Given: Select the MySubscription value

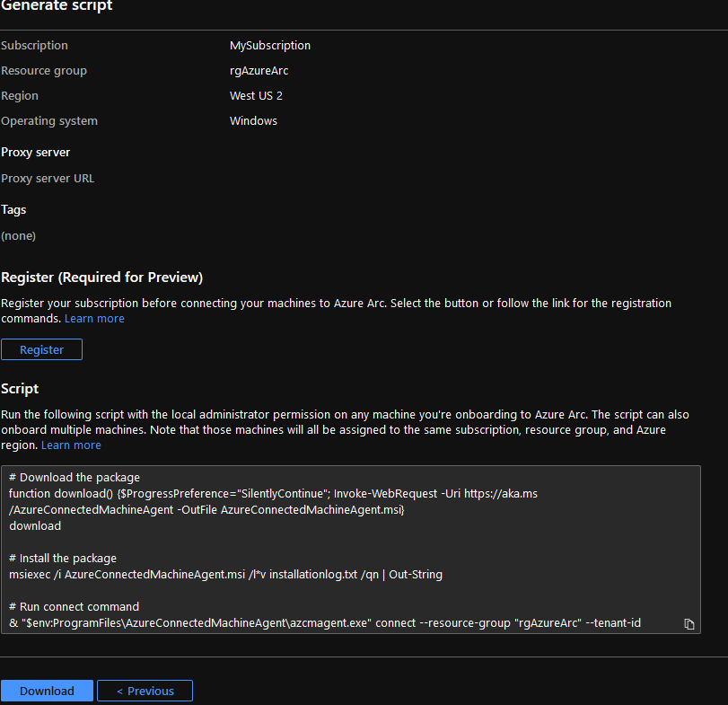Looking at the screenshot, I should [x=270, y=46].
